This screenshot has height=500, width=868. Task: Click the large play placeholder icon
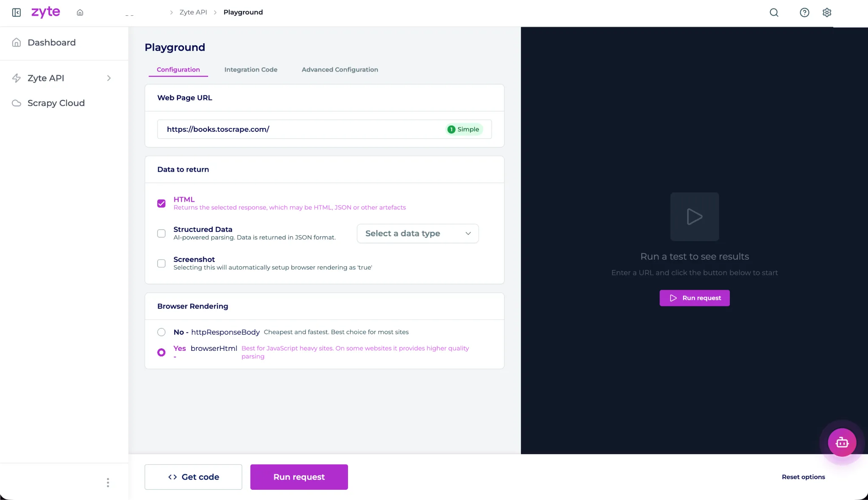tap(695, 217)
